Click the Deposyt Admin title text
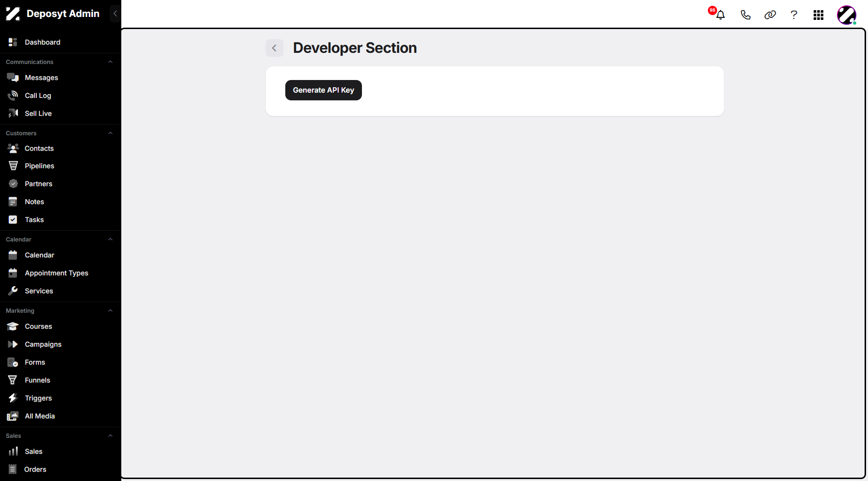Image resolution: width=868 pixels, height=481 pixels. 63,14
